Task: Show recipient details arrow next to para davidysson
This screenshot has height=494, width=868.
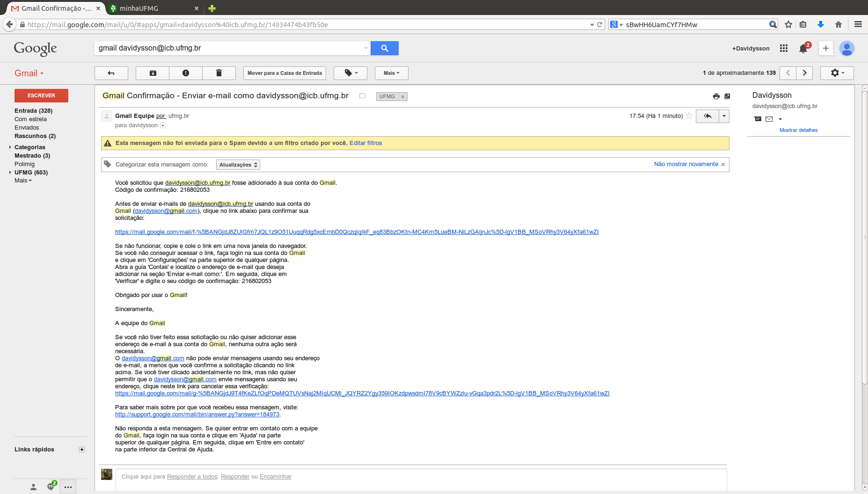Action: tap(163, 125)
